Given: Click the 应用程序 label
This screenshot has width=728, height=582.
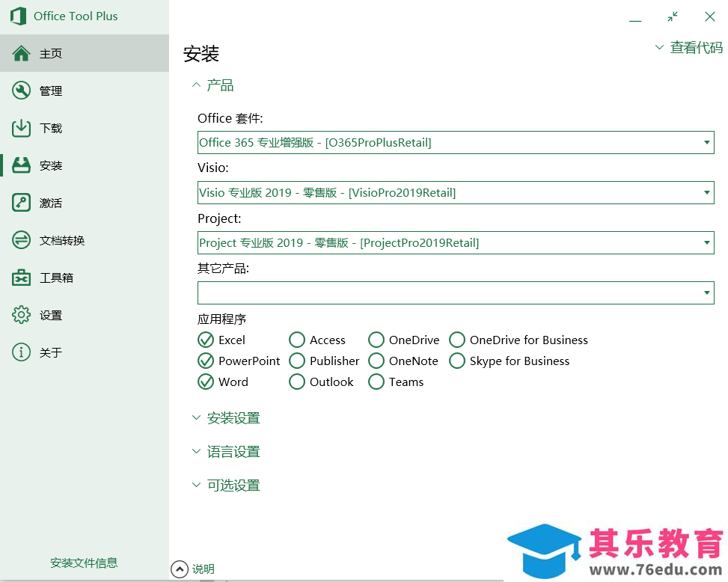Looking at the screenshot, I should [222, 319].
